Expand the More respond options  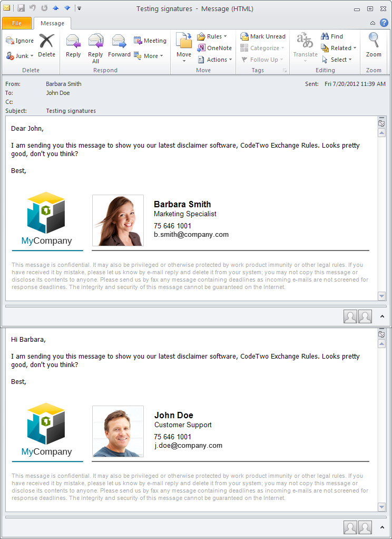pyautogui.click(x=148, y=56)
